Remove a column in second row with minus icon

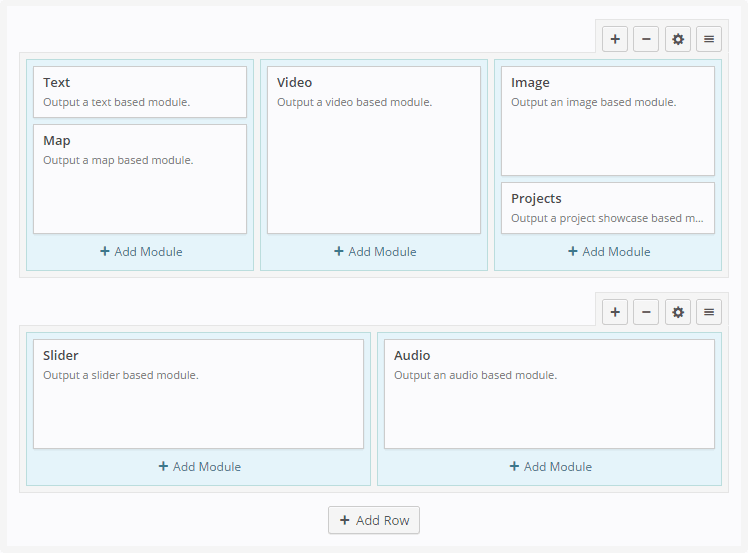tap(646, 312)
